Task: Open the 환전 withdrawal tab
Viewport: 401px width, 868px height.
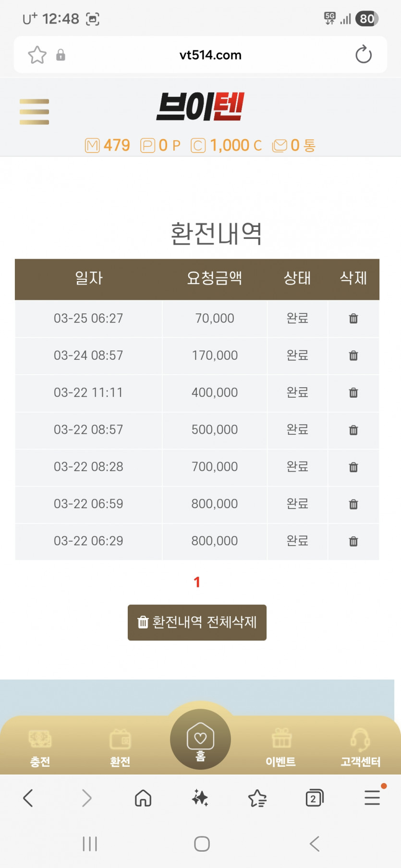Action: pos(120,747)
